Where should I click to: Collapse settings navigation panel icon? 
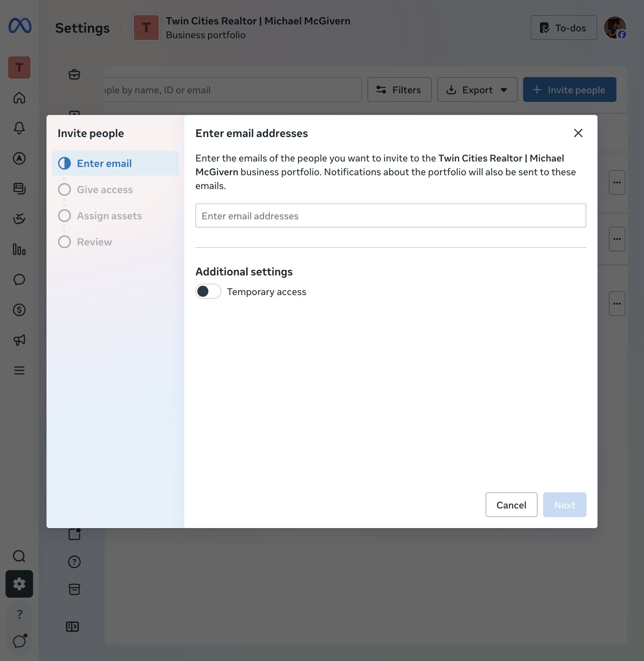(x=72, y=627)
